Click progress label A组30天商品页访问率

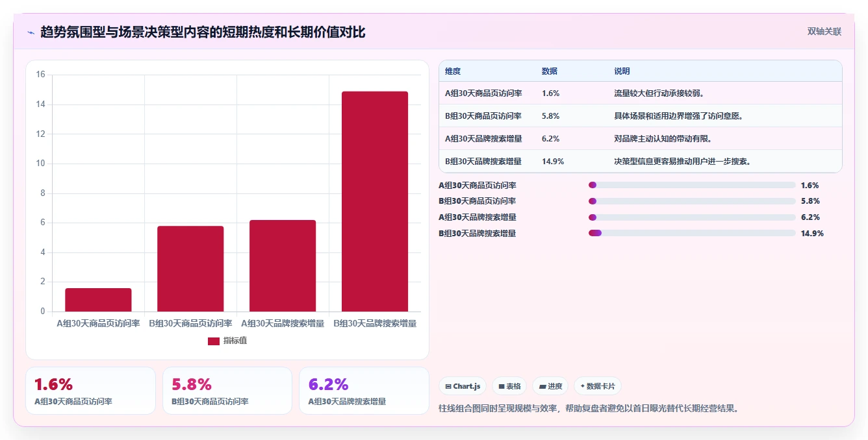pos(478,186)
